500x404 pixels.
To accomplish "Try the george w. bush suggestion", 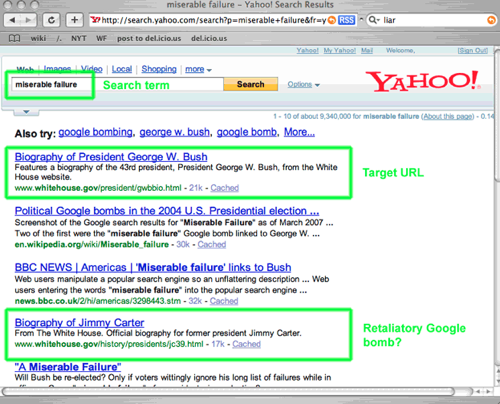I will pos(174,132).
